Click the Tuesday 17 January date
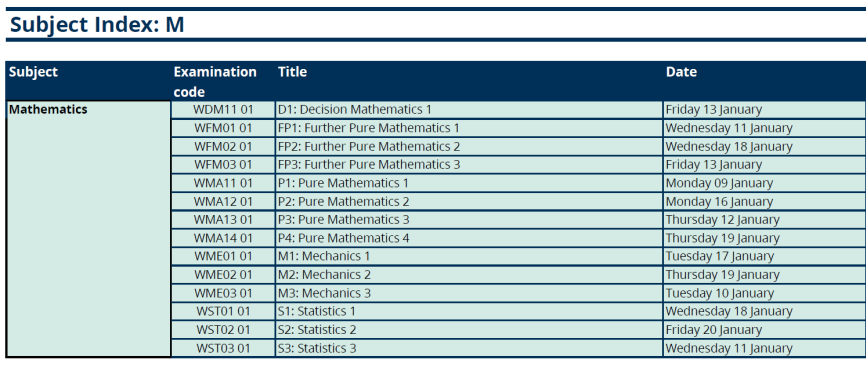 [720, 256]
